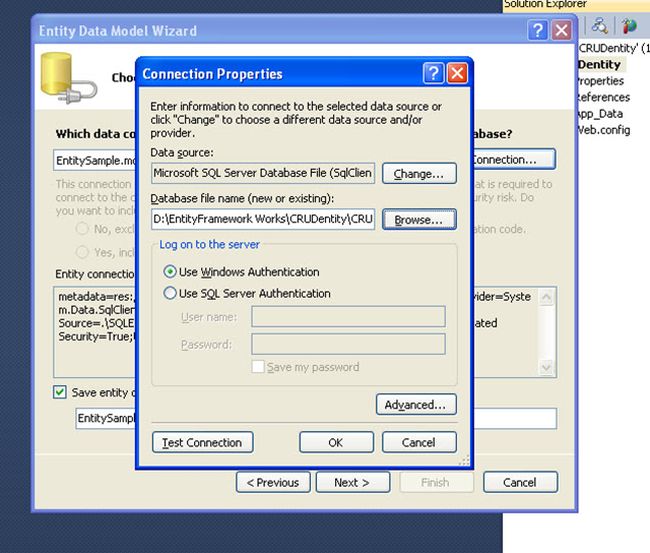Click the entity connection string scrollbar up arrow
The height and width of the screenshot is (553, 650).
(x=546, y=296)
